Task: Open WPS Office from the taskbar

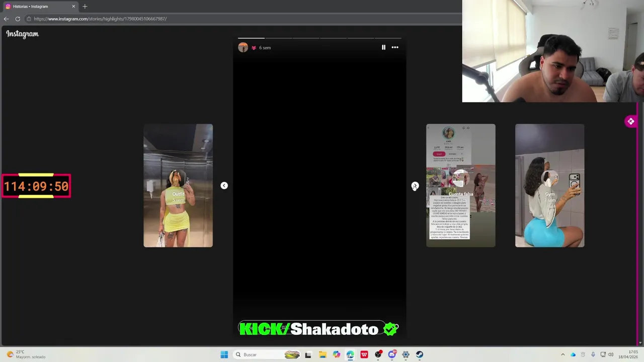Action: click(x=364, y=354)
